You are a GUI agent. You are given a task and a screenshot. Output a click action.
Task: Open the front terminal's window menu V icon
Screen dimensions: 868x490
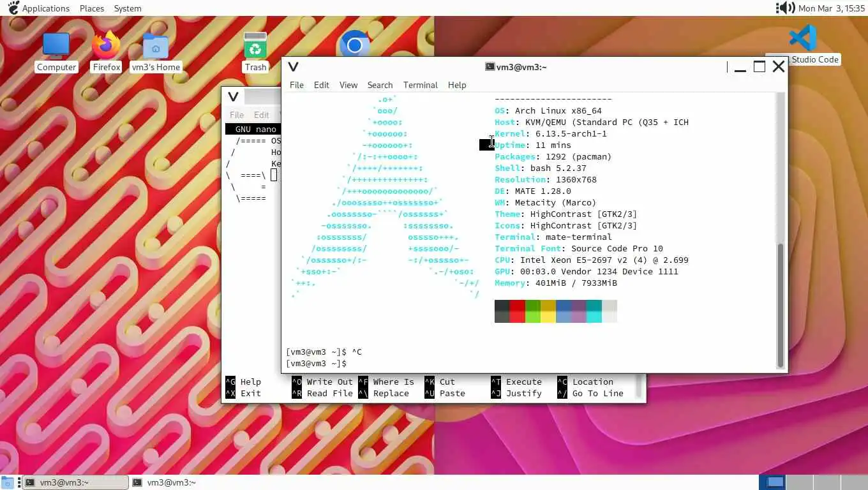294,66
